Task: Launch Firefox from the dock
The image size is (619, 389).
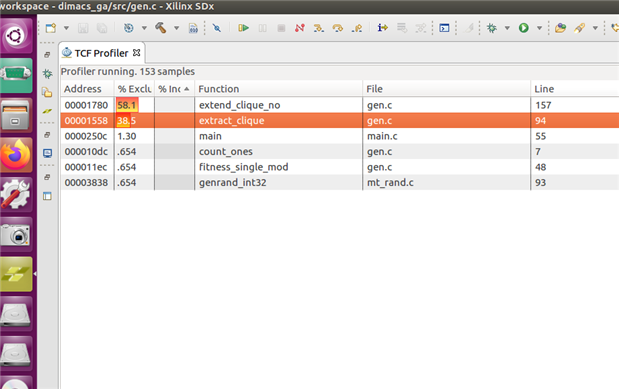Action: pyautogui.click(x=16, y=155)
